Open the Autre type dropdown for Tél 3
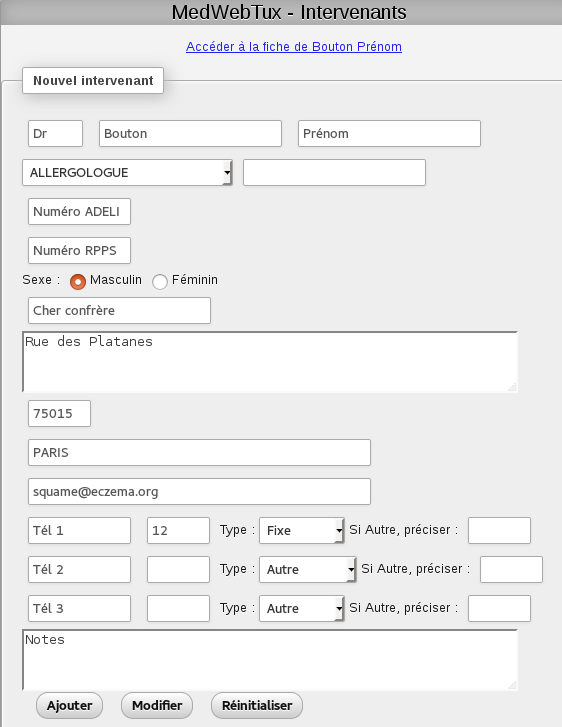This screenshot has height=727, width=562. (302, 608)
